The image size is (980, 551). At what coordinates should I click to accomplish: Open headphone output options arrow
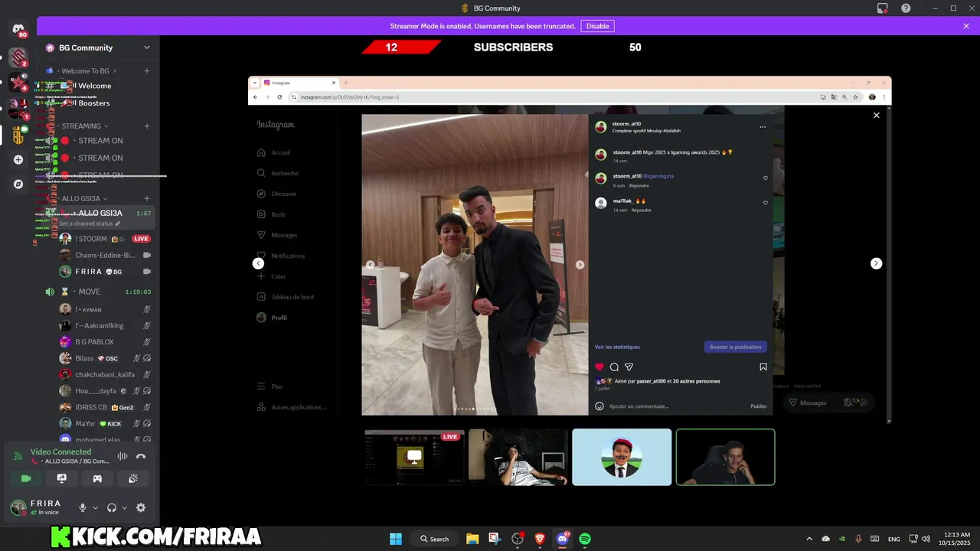(124, 507)
